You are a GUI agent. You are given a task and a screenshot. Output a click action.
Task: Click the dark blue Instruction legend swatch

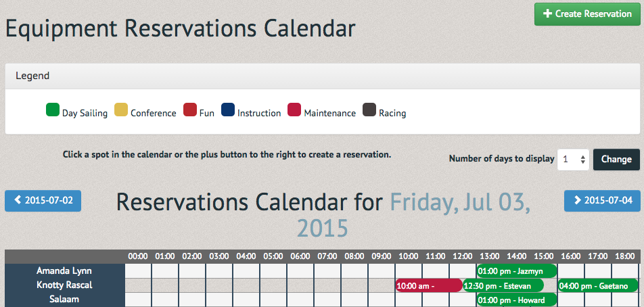pos(228,110)
